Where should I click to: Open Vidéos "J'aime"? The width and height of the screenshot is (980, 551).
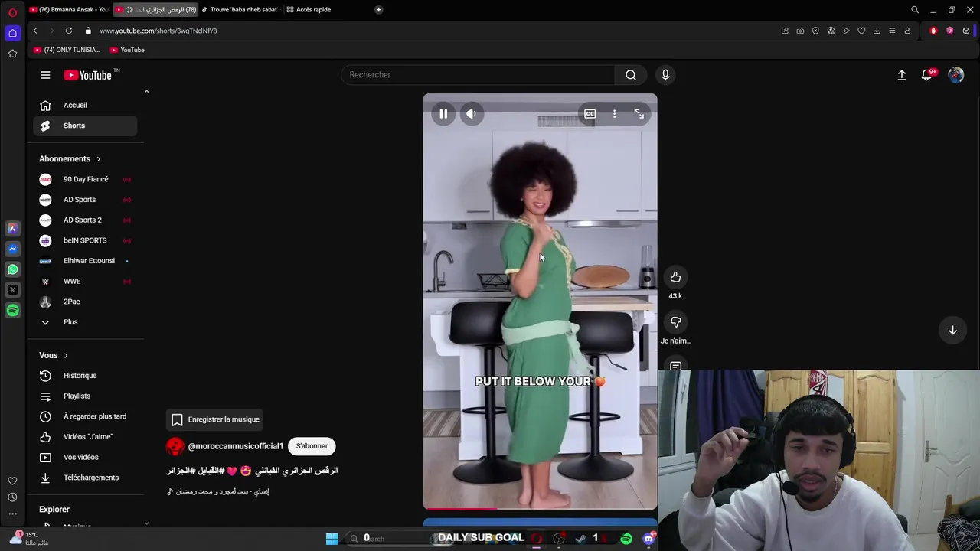85,437
